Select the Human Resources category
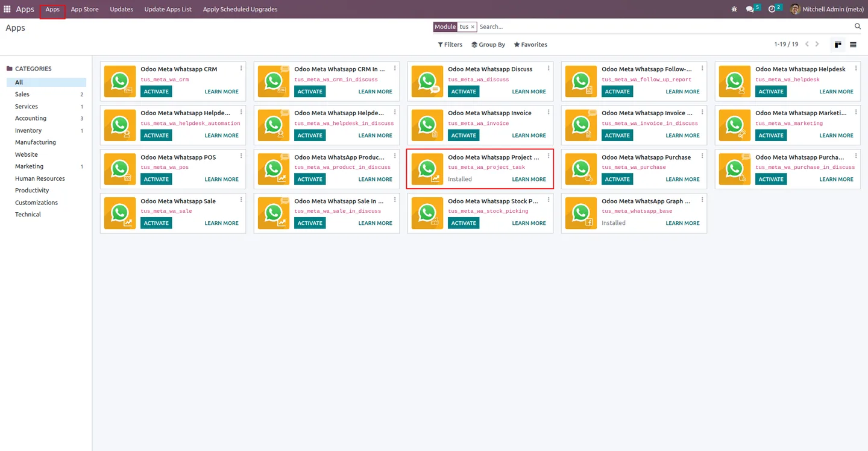This screenshot has height=451, width=868. point(46,178)
